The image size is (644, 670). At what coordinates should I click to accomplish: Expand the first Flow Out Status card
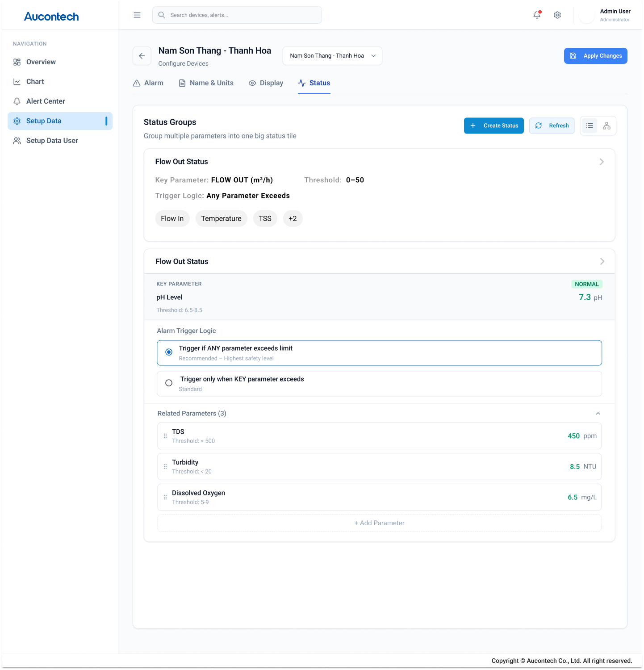point(602,162)
